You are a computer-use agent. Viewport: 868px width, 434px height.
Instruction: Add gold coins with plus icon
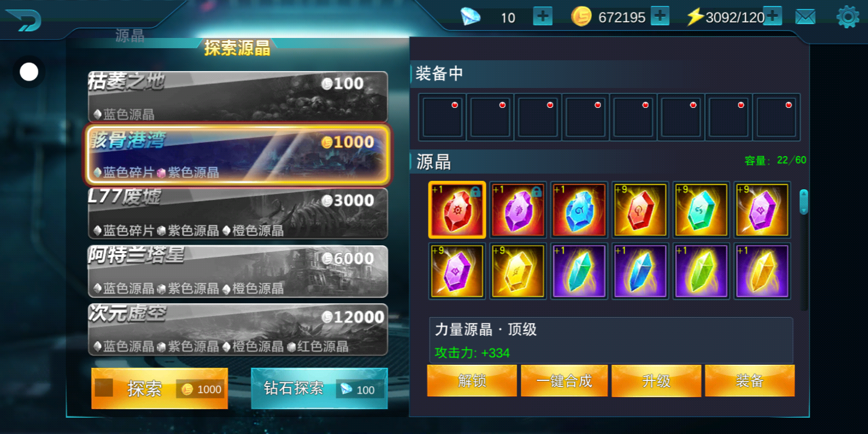pyautogui.click(x=660, y=16)
